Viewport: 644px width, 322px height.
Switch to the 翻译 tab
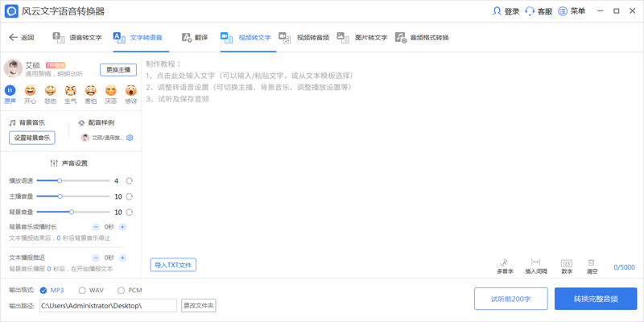(x=195, y=37)
